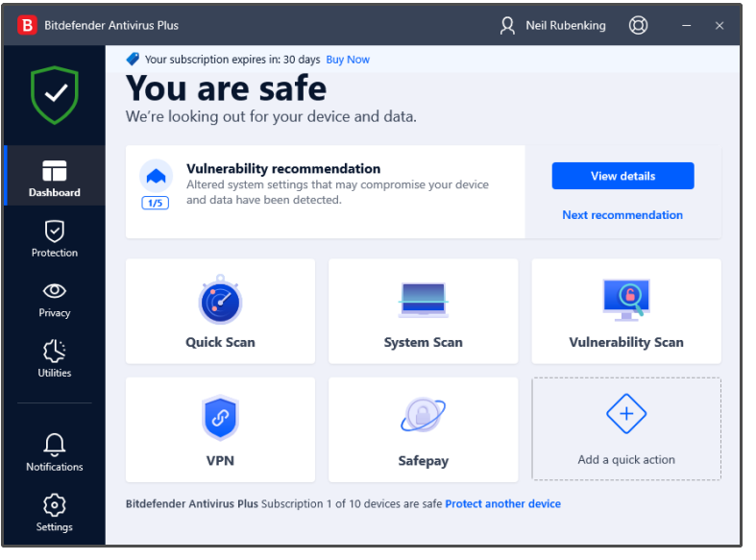This screenshot has width=756, height=560.
Task: Click the Vulnerability recommendation heading
Action: click(283, 169)
